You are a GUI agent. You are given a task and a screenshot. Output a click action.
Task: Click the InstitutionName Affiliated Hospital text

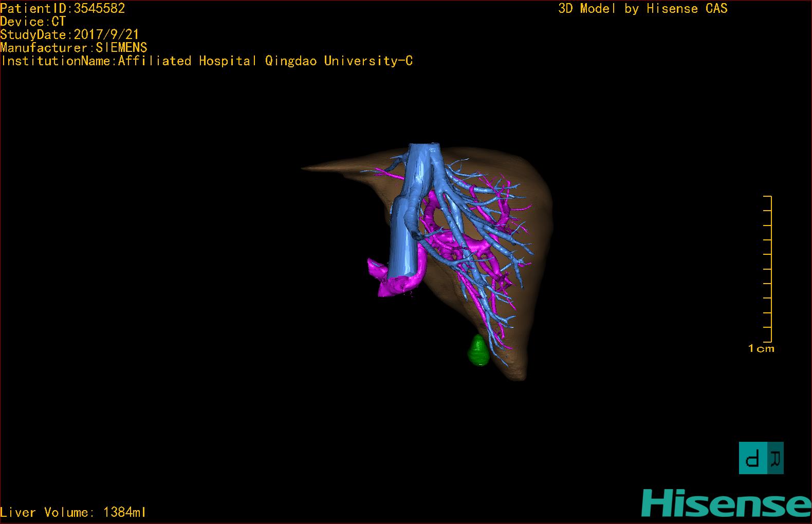207,61
